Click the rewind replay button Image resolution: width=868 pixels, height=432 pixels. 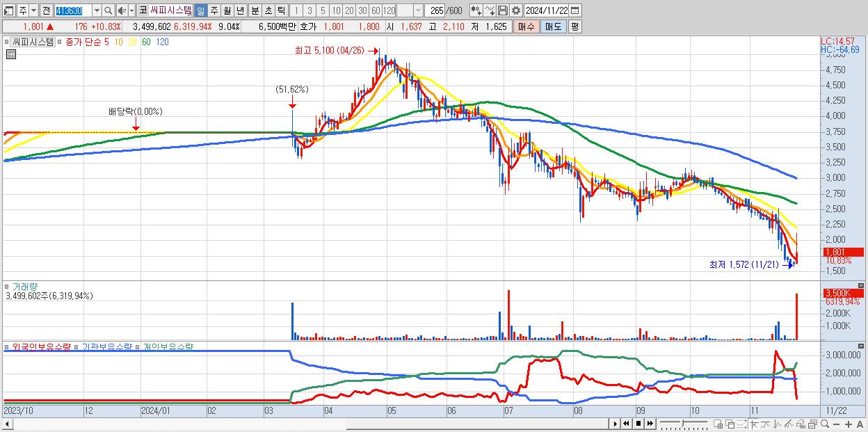[x=626, y=424]
